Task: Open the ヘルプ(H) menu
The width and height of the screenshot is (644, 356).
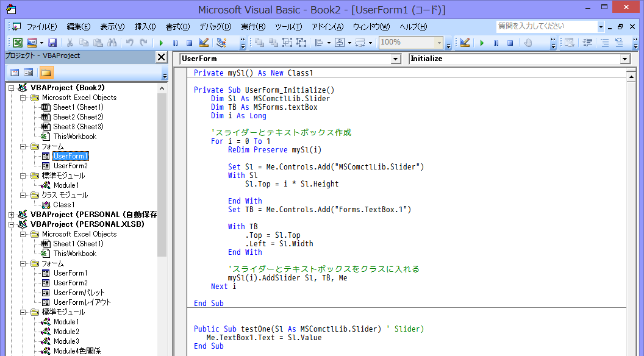Action: pyautogui.click(x=413, y=27)
